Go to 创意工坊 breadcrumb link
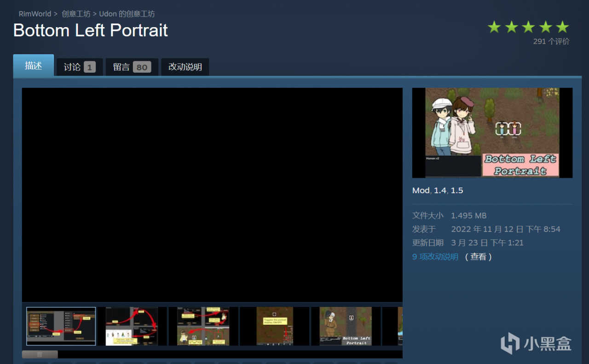Image resolution: width=589 pixels, height=364 pixels. [76, 14]
